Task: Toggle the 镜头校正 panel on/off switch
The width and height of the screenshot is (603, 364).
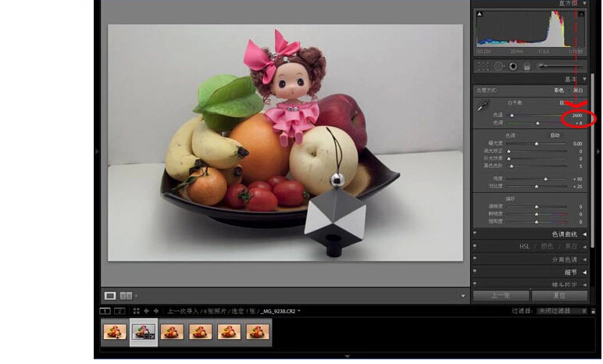Action: coord(475,284)
